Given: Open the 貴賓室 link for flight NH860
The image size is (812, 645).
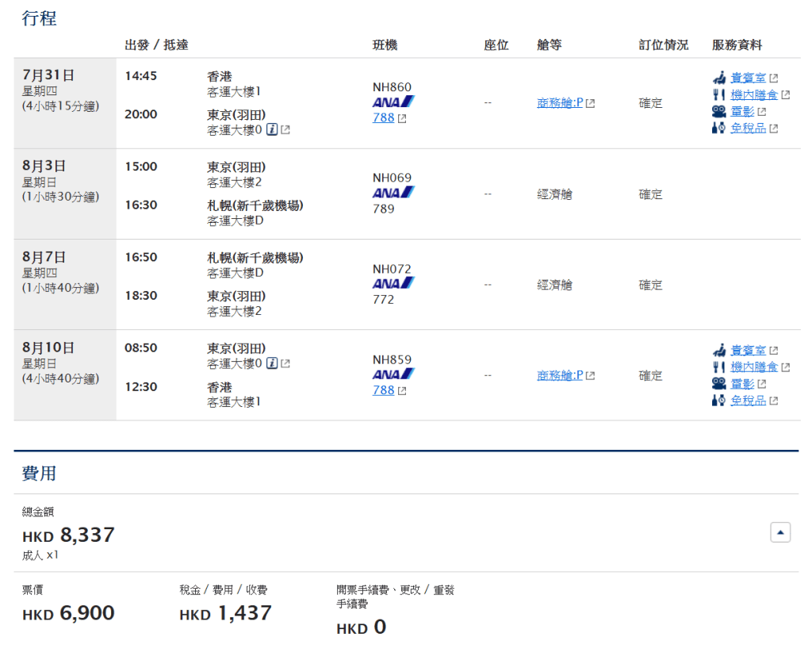Looking at the screenshot, I should coord(748,78).
